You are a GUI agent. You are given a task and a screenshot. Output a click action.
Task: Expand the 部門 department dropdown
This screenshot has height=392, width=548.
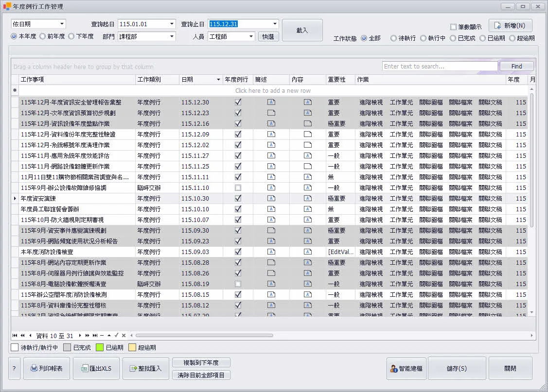pos(172,36)
